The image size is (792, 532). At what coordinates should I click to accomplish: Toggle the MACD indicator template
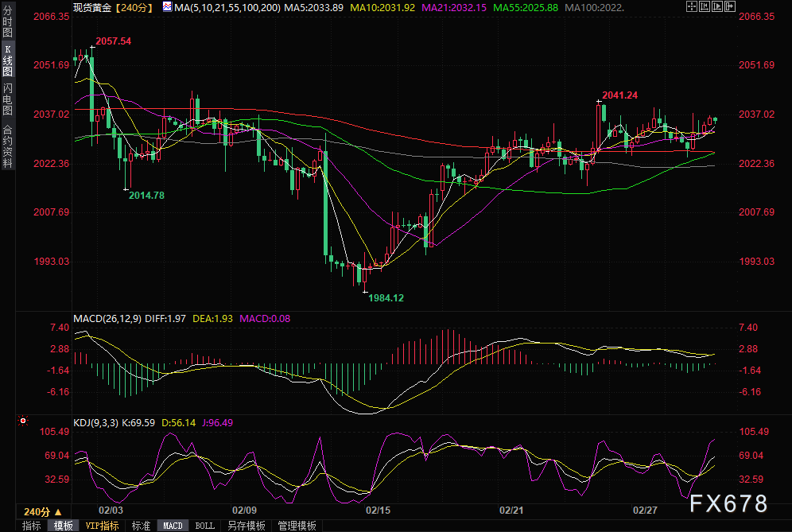(x=173, y=526)
